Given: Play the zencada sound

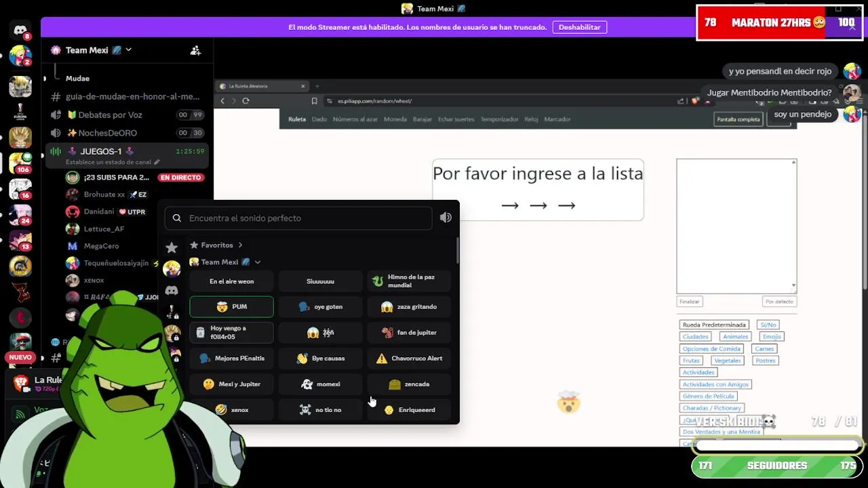Looking at the screenshot, I should (x=409, y=384).
